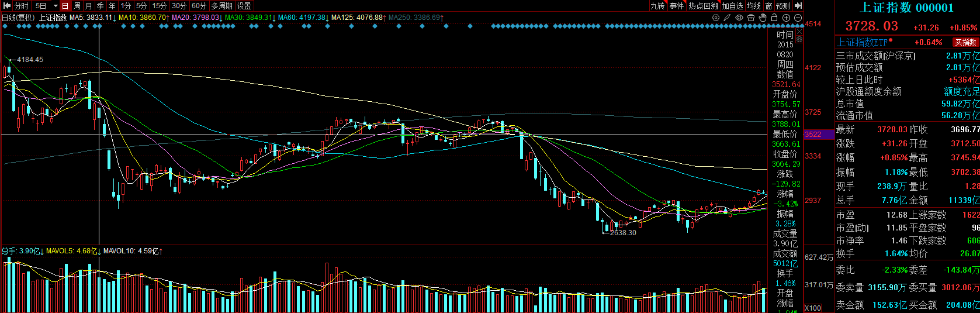The width and height of the screenshot is (980, 313).
Task: Expand the 热点回溯 menu
Action: tap(702, 6)
